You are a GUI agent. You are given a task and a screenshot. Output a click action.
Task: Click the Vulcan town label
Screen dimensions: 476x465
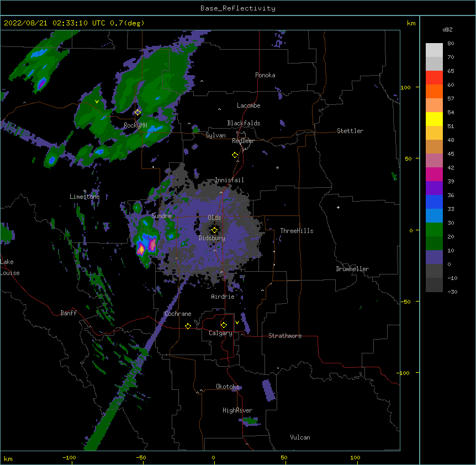[x=300, y=437]
